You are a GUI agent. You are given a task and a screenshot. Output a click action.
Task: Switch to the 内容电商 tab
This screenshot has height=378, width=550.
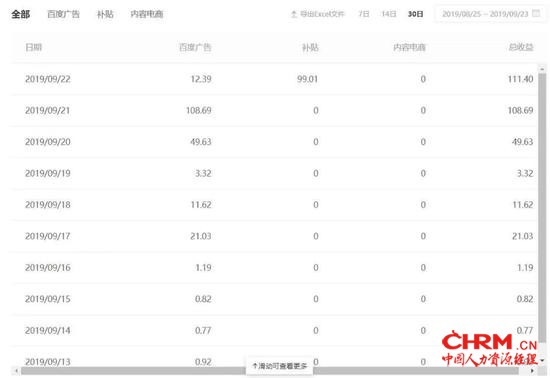pyautogui.click(x=147, y=14)
